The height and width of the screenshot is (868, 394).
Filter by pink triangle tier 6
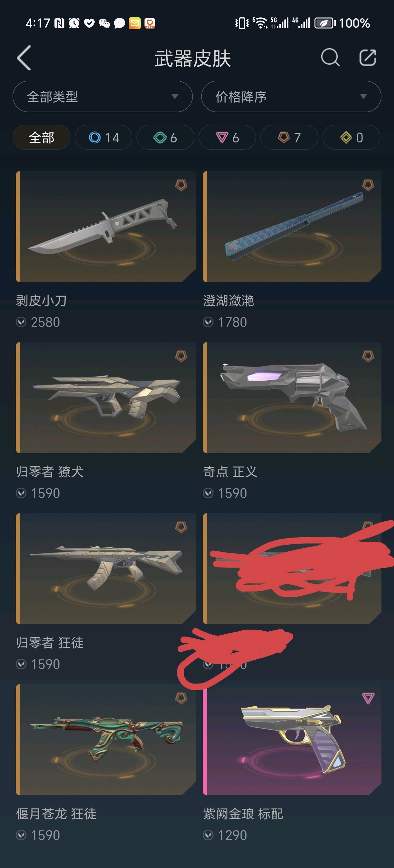(227, 138)
